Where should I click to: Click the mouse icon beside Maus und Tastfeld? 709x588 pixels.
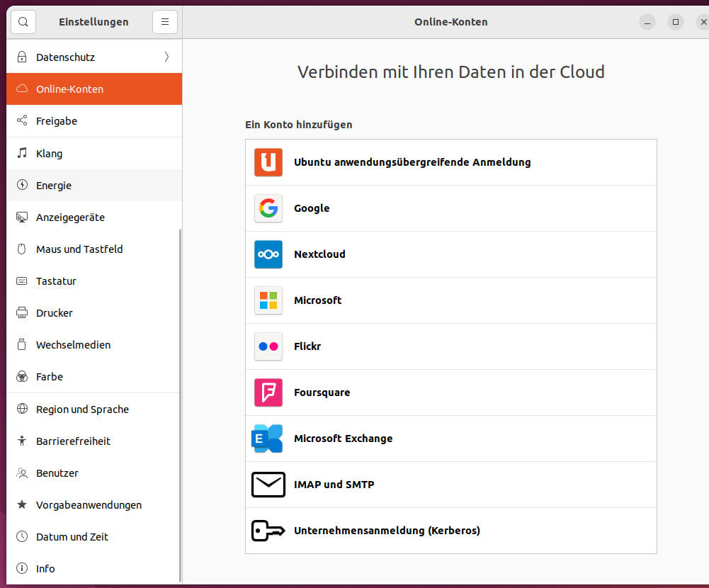click(22, 249)
